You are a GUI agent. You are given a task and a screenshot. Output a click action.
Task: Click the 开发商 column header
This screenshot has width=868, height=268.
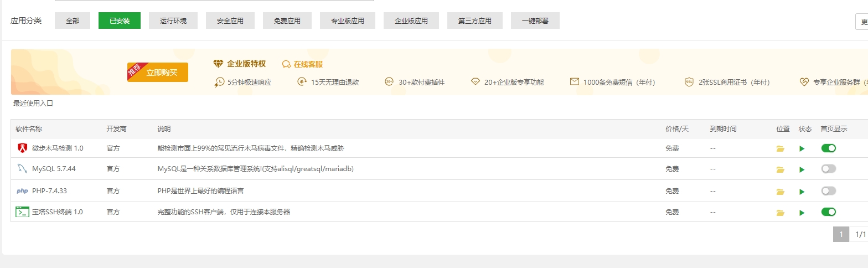(x=116, y=129)
